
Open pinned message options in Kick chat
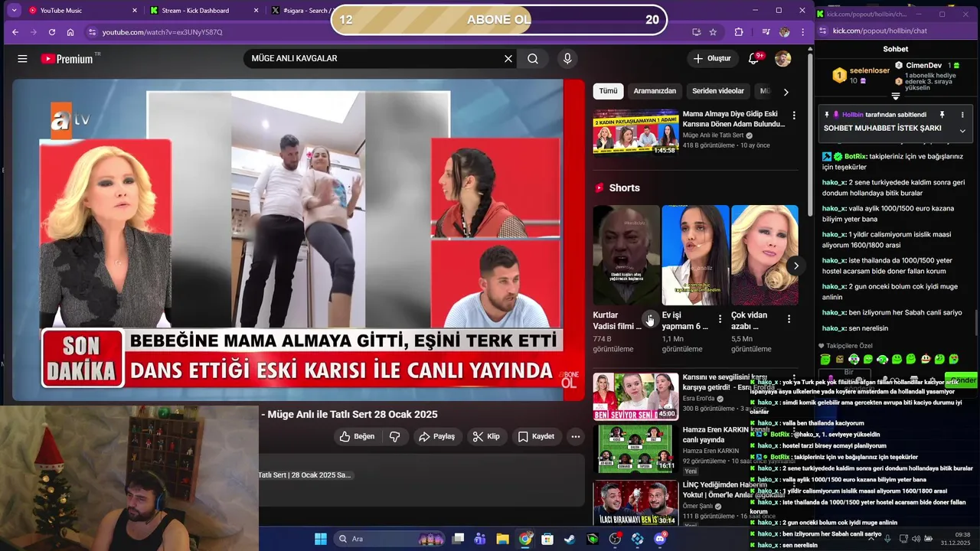point(962,115)
